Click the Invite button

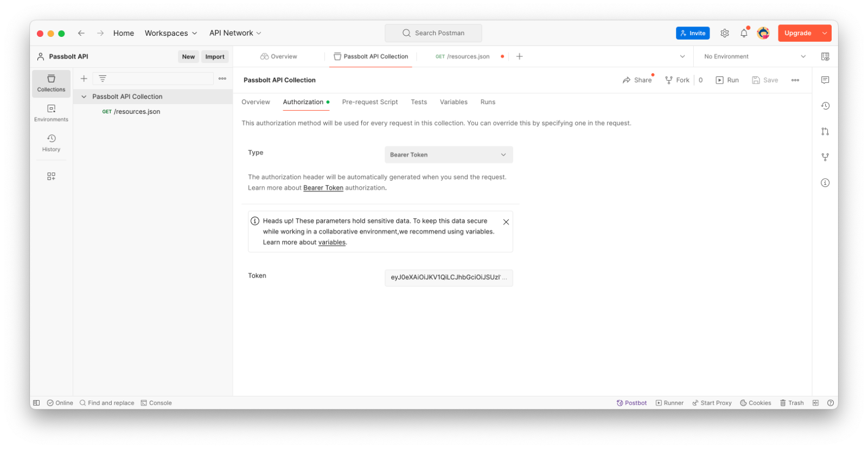click(x=693, y=33)
